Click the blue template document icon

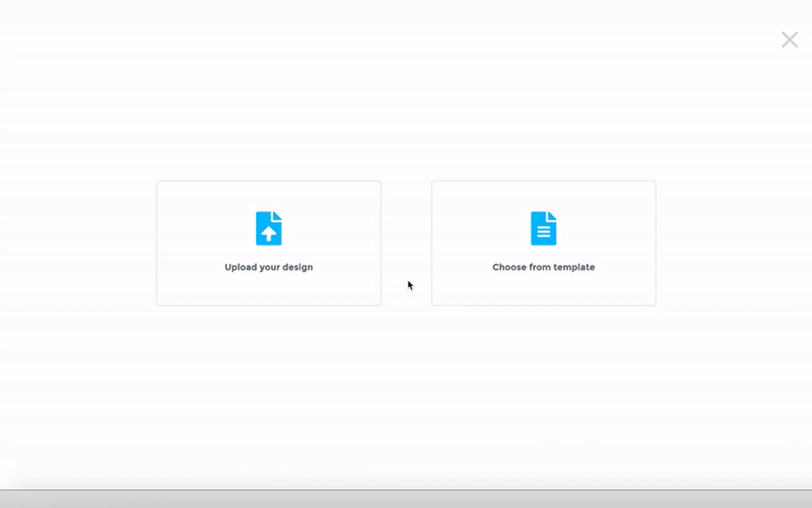543,228
